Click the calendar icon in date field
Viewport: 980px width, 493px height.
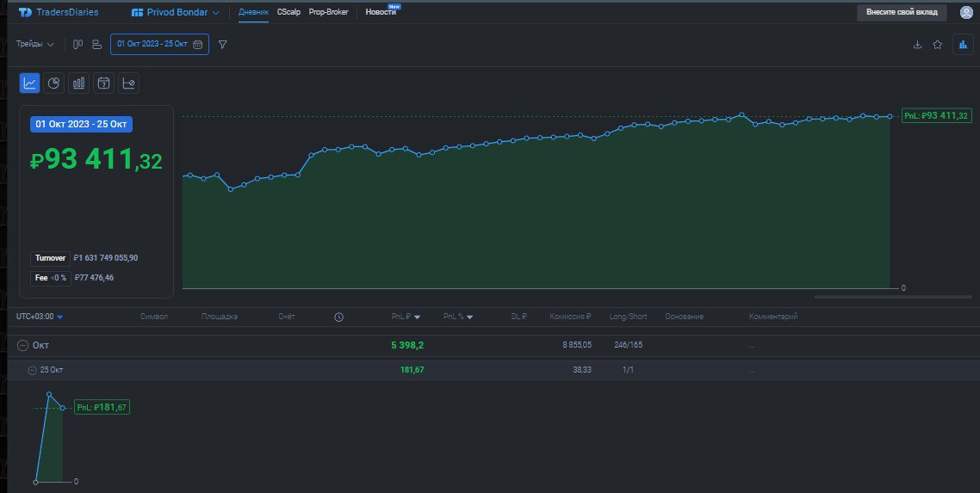[197, 44]
